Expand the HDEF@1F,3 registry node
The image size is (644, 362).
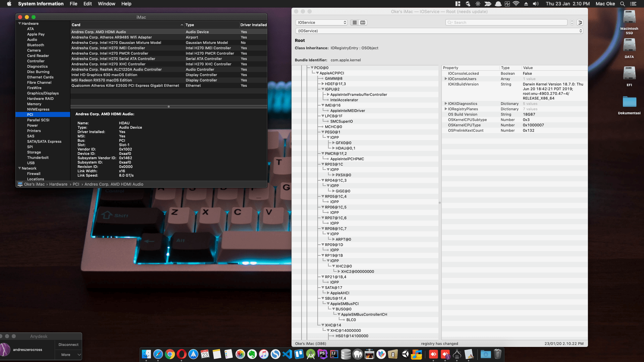323,84
